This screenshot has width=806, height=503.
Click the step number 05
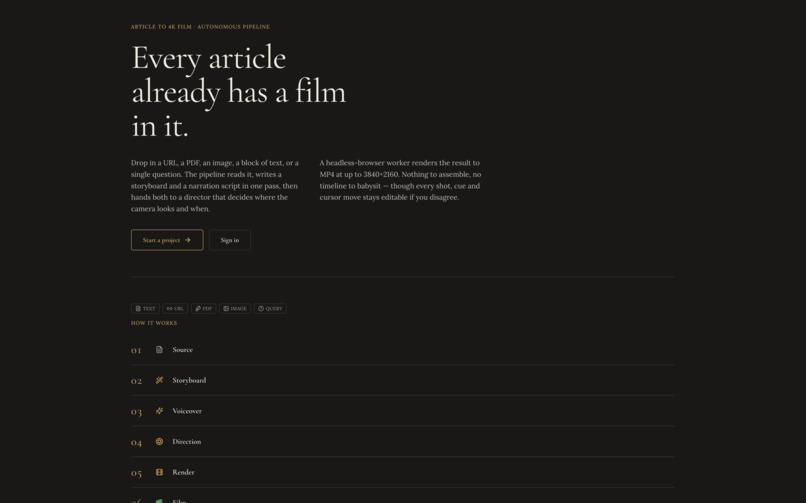[136, 473]
